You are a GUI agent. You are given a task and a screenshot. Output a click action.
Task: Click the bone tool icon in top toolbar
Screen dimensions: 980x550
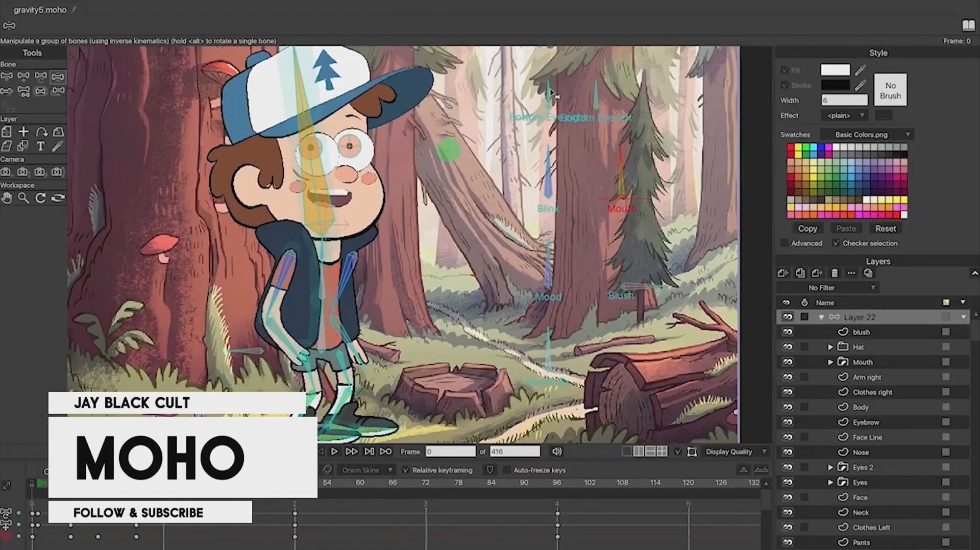click(9, 26)
